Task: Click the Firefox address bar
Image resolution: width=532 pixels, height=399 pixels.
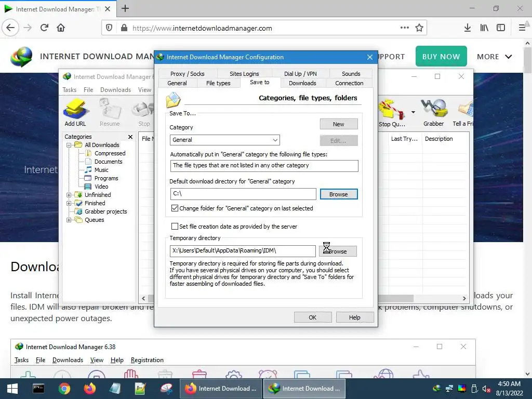Action: click(264, 28)
